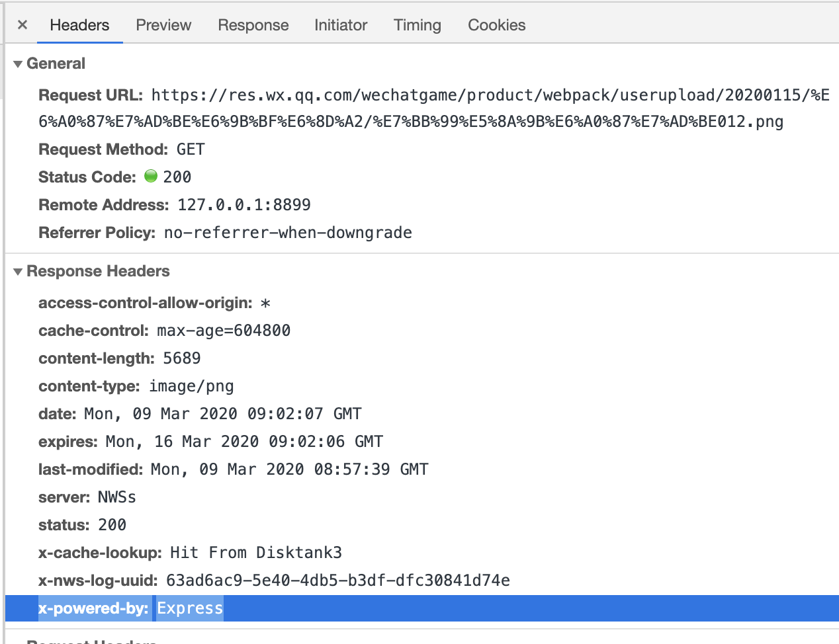Click the green status code indicator
Image resolution: width=839 pixels, height=644 pixels.
(x=151, y=176)
